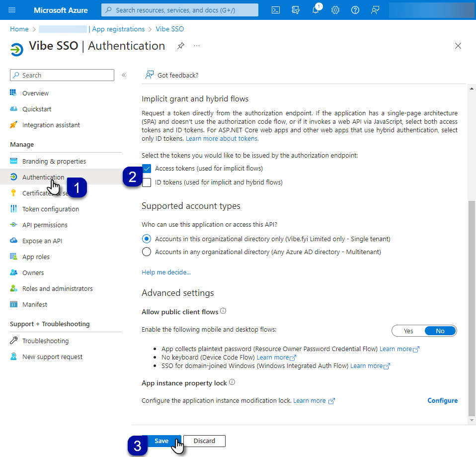Click the scrollbar up arrow

[x=472, y=89]
